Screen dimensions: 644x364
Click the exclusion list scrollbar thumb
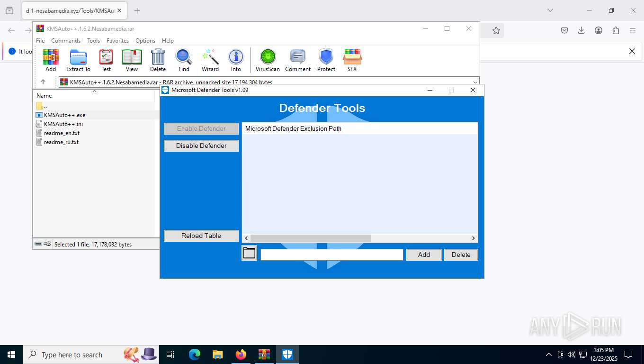[x=311, y=238]
